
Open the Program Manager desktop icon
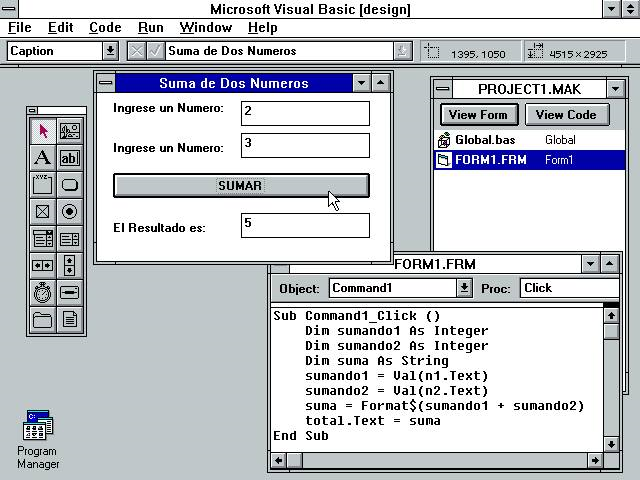38,439
